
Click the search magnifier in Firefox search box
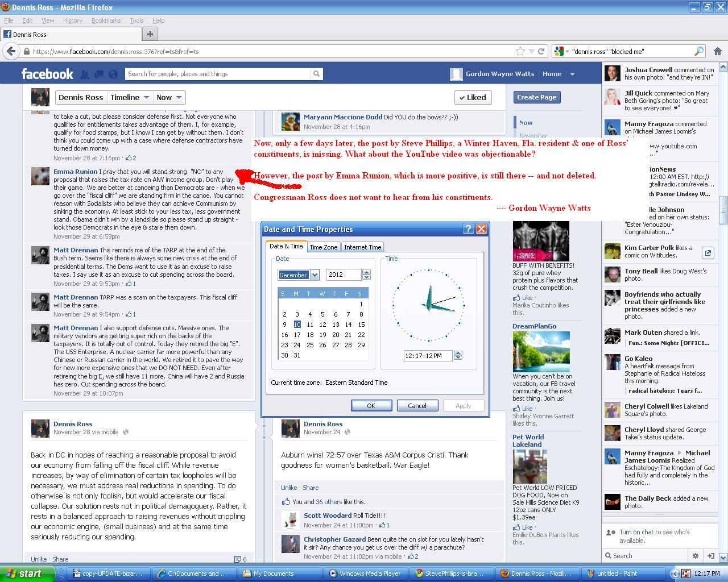click(x=698, y=51)
